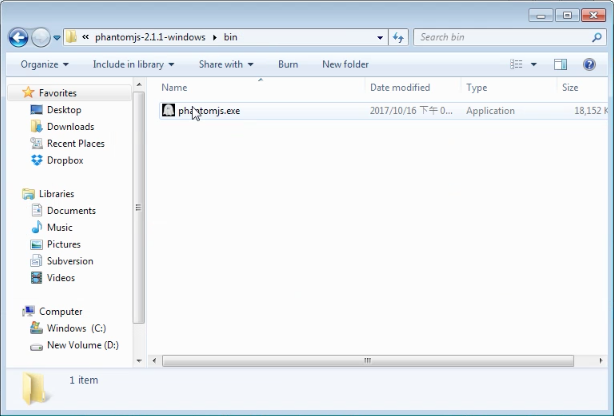Screen dimensions: 614x416
Task: Sort by the Size column header
Action: [x=570, y=87]
